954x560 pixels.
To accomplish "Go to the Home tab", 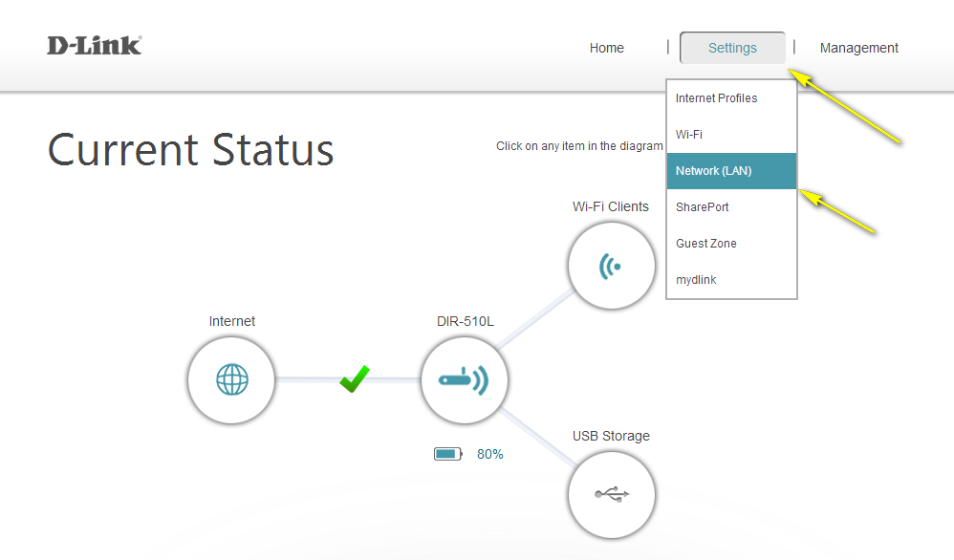I will tap(606, 48).
